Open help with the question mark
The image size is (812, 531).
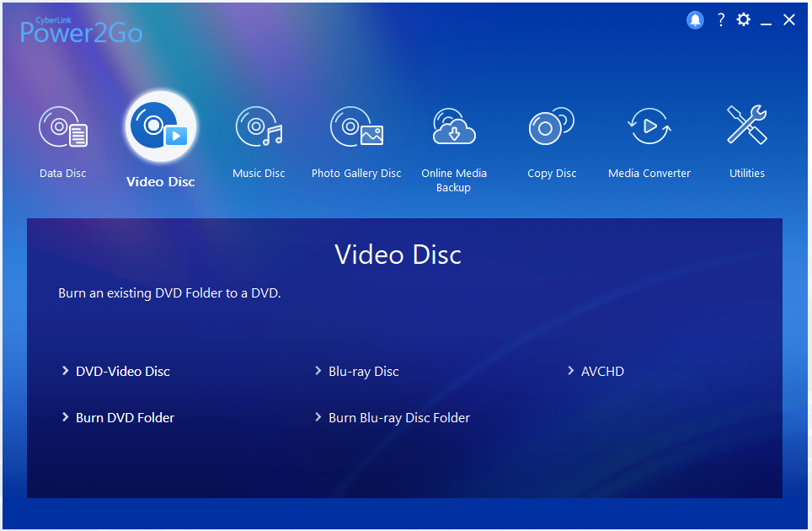coord(721,19)
